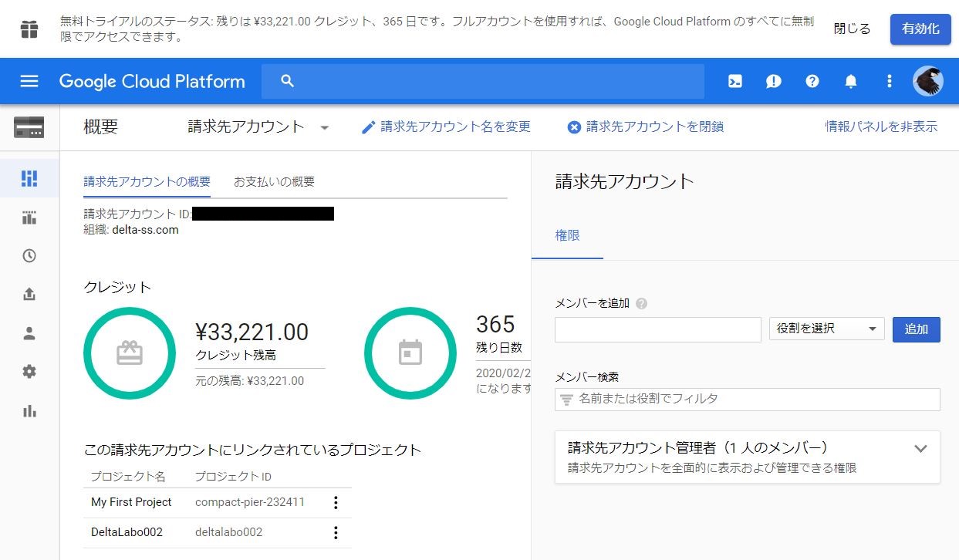Screen dimensions: 959x560
Task: Click the プロジェクト ID column header
Action: pos(233,477)
